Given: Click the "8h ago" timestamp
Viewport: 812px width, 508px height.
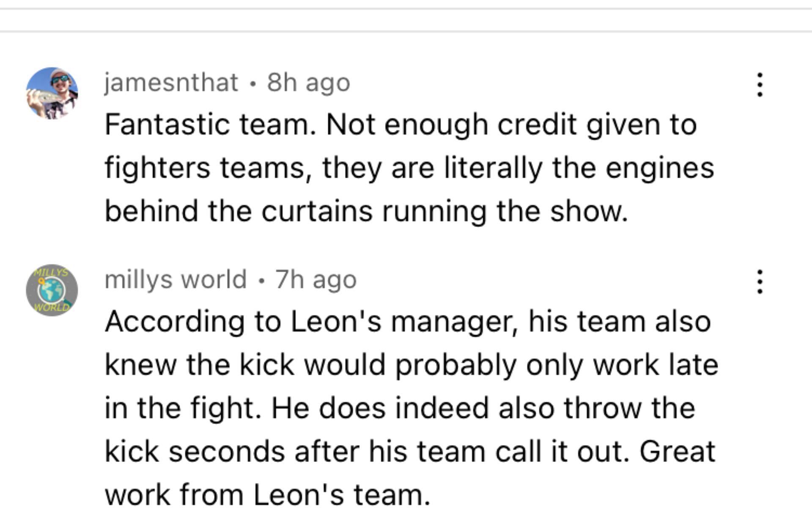Looking at the screenshot, I should pos(308,82).
